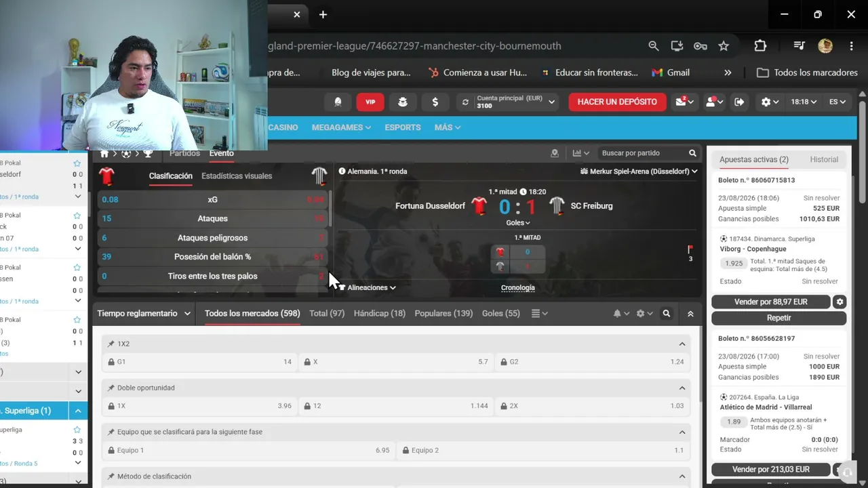Pin the Doble oportunidad market
Viewport: 868px width, 488px height.
coord(111,388)
